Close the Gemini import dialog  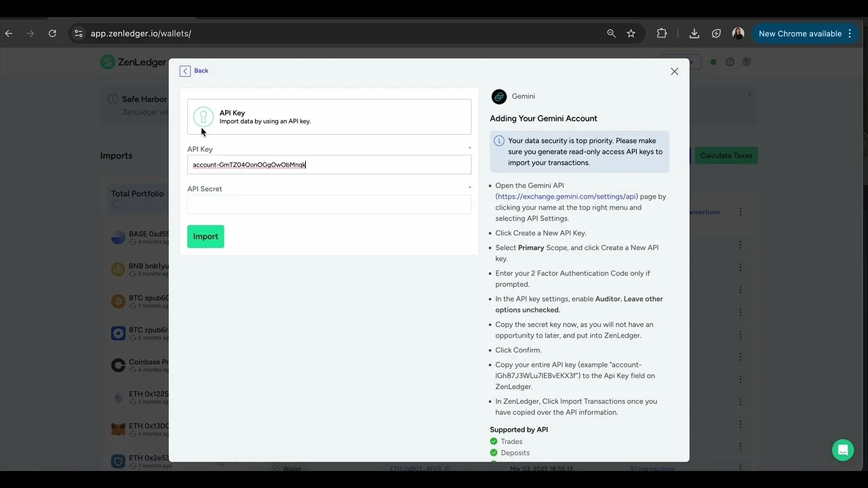[x=674, y=71]
